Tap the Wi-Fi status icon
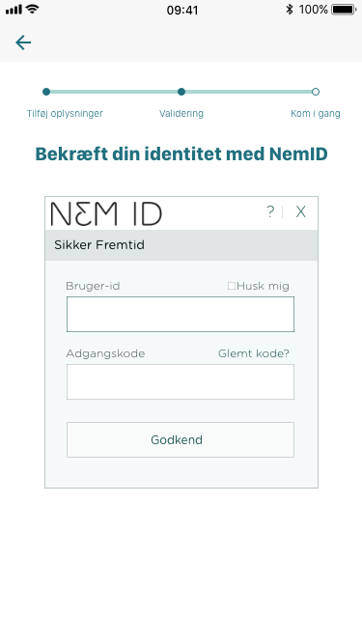The height and width of the screenshot is (644, 362). click(x=33, y=9)
